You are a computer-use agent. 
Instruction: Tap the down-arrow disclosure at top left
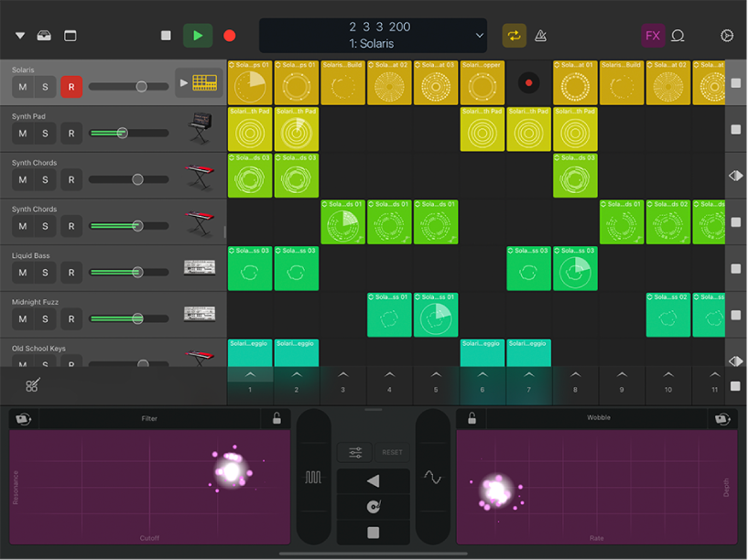[x=20, y=35]
